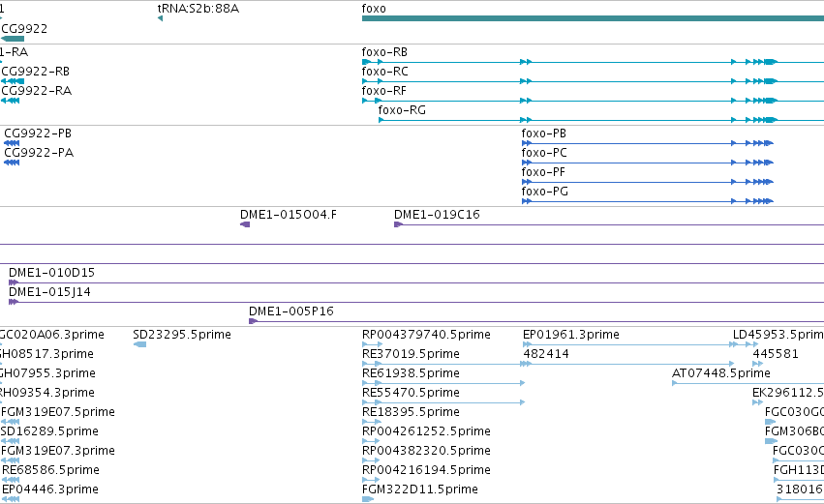Select the foxo-PF protein label
This screenshot has width=824, height=504.
coord(543,172)
